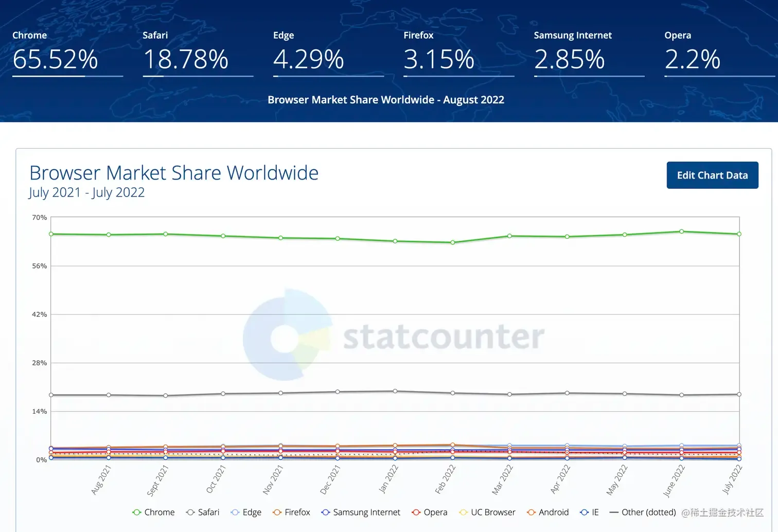Click the Edit Chart Data button
The width and height of the screenshot is (778, 532).
pyautogui.click(x=712, y=175)
